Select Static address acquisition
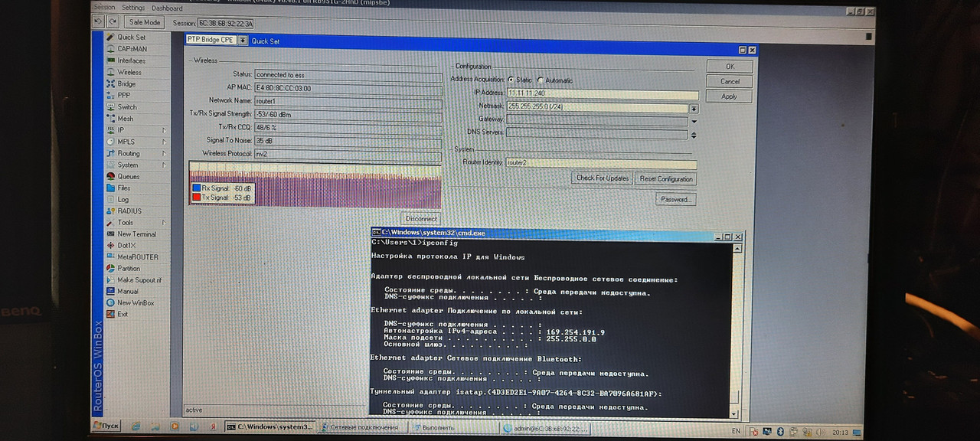This screenshot has width=980, height=441. click(x=511, y=80)
